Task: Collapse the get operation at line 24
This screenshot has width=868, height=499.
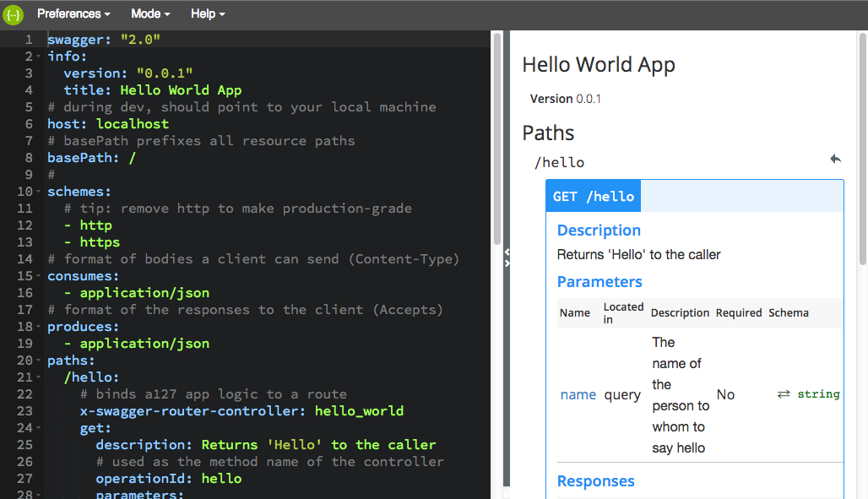Action: tap(39, 428)
